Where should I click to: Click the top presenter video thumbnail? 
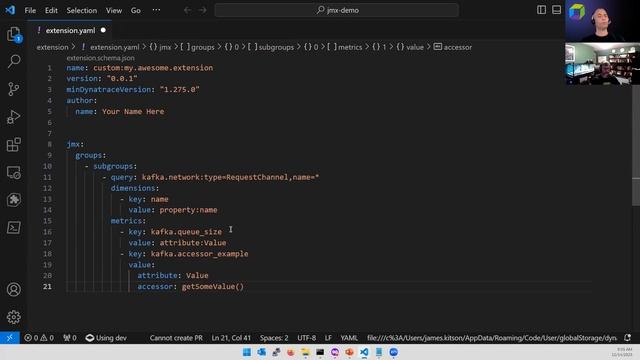[602, 21]
